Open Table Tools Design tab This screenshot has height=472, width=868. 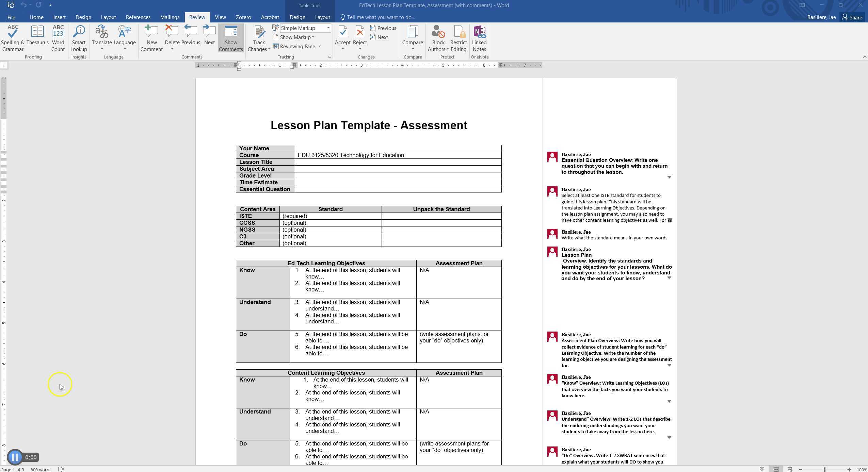(x=297, y=17)
